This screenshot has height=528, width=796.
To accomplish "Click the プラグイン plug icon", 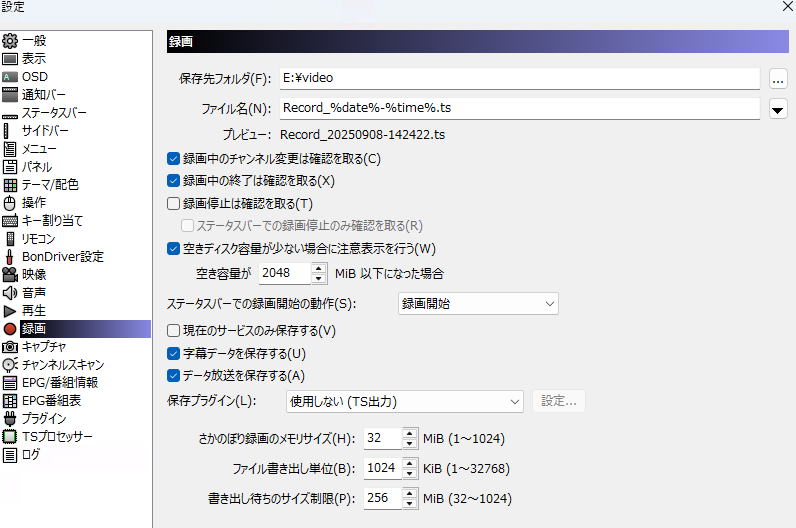I will coord(10,419).
